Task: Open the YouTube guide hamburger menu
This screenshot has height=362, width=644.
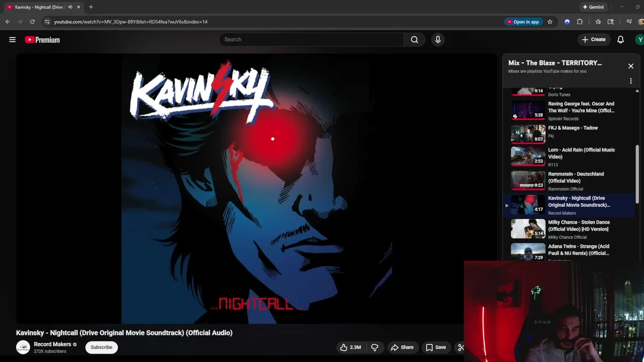Action: pos(13,40)
